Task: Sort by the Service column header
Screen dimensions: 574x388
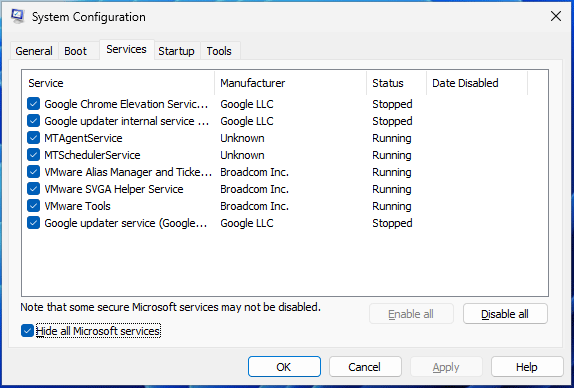Action: click(x=118, y=83)
